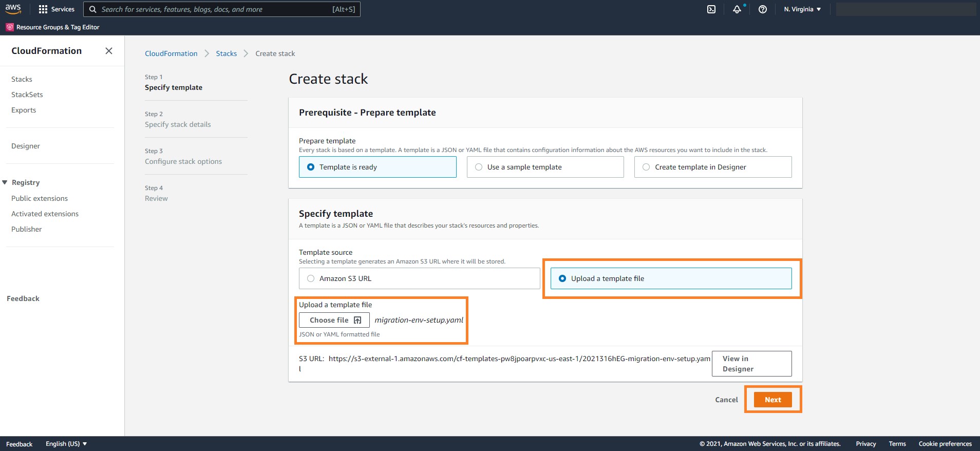
Task: Click the Choose file button
Action: [334, 320]
